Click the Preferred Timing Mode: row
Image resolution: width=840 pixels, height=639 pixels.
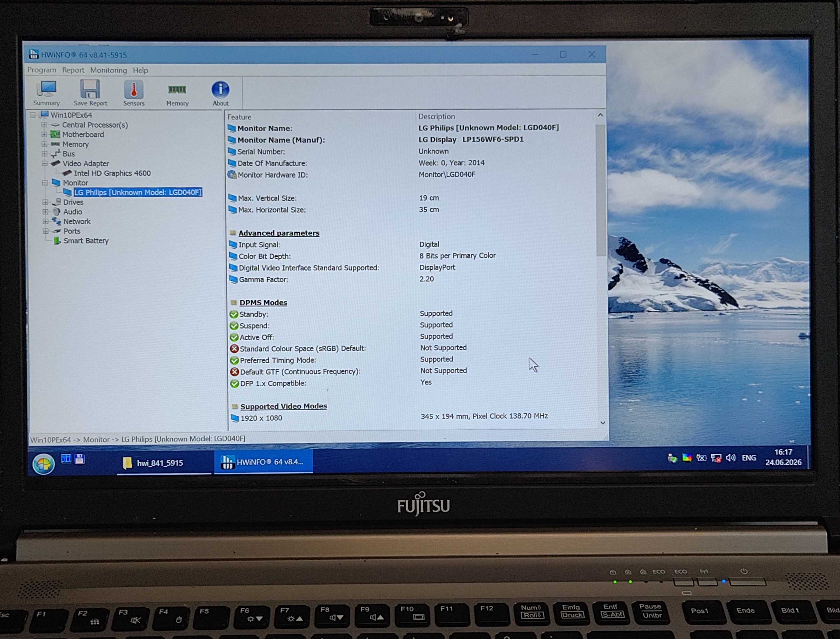412,360
